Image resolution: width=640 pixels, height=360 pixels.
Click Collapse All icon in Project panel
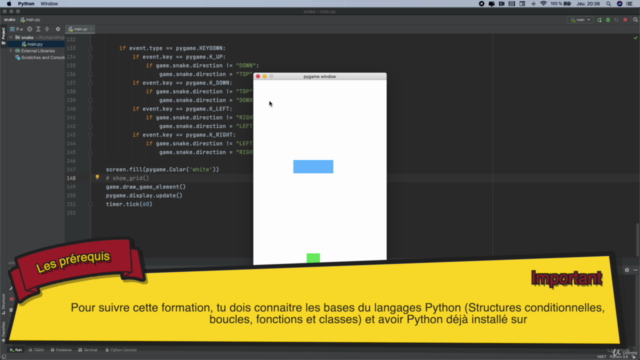coord(47,29)
